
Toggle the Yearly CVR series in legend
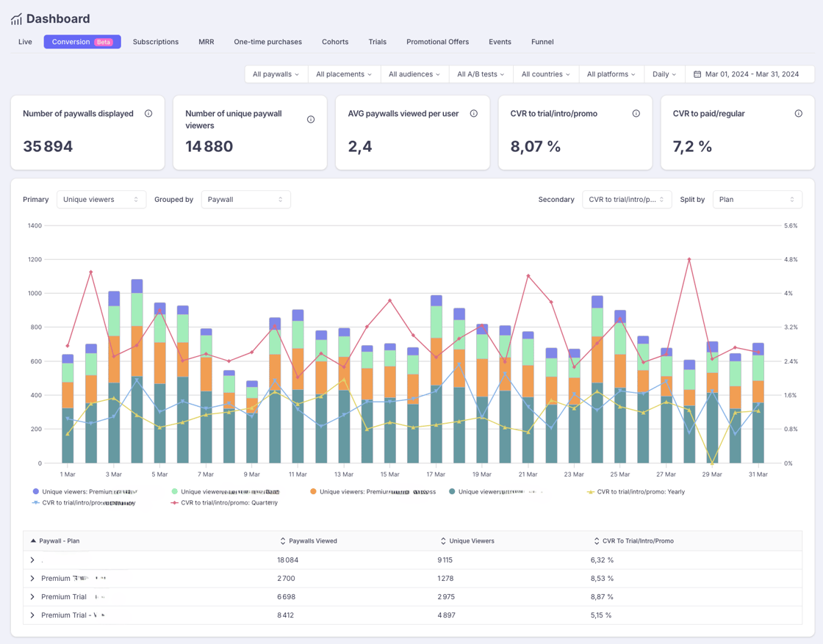tap(636, 492)
